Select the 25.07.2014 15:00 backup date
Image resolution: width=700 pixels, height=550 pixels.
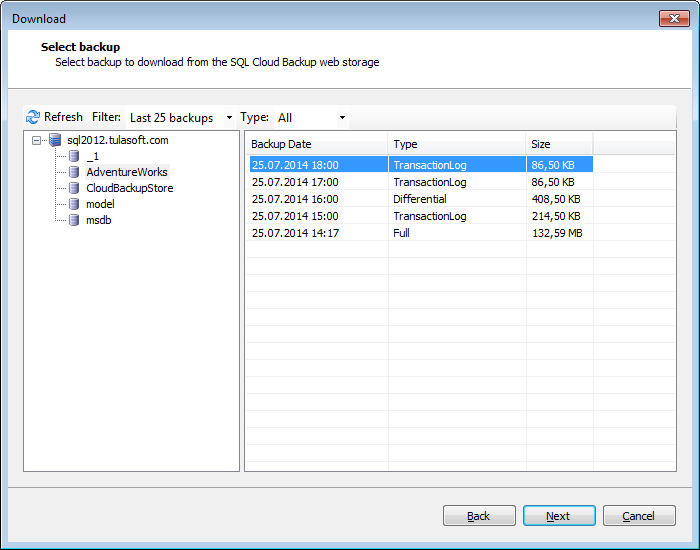click(295, 216)
